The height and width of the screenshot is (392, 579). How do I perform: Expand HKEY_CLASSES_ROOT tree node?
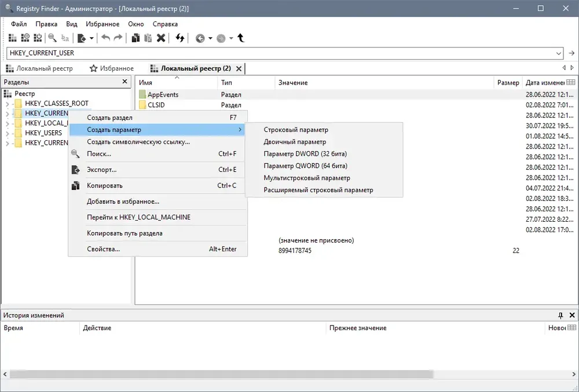tap(8, 104)
